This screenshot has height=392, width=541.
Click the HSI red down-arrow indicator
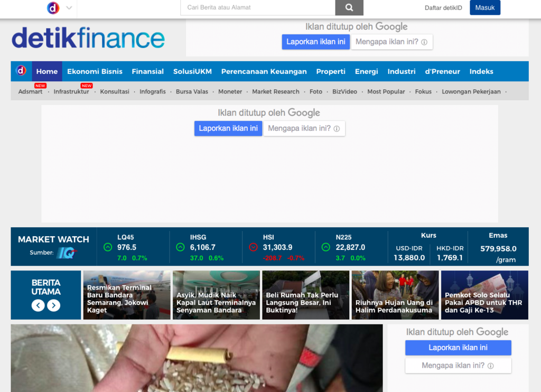pyautogui.click(x=253, y=247)
